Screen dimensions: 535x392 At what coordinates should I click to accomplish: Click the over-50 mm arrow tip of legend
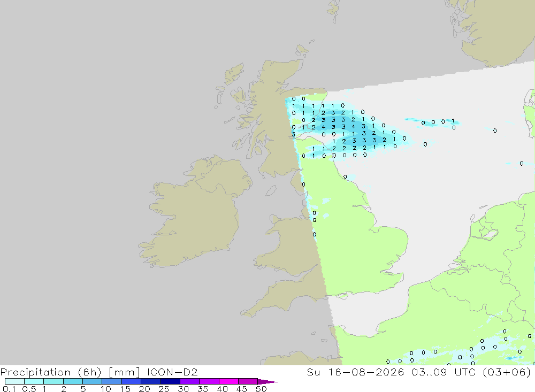pyautogui.click(x=267, y=382)
